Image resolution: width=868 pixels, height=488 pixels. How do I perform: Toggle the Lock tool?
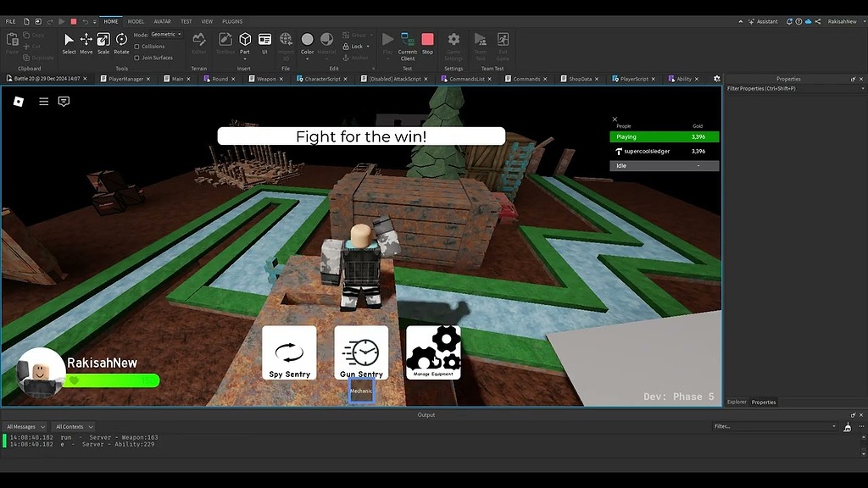(354, 46)
